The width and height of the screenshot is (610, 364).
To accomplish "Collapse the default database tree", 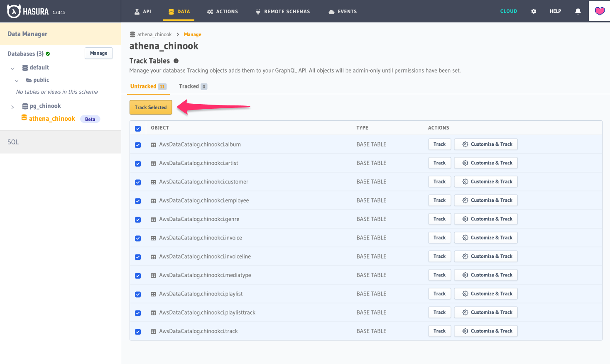I will (x=12, y=68).
